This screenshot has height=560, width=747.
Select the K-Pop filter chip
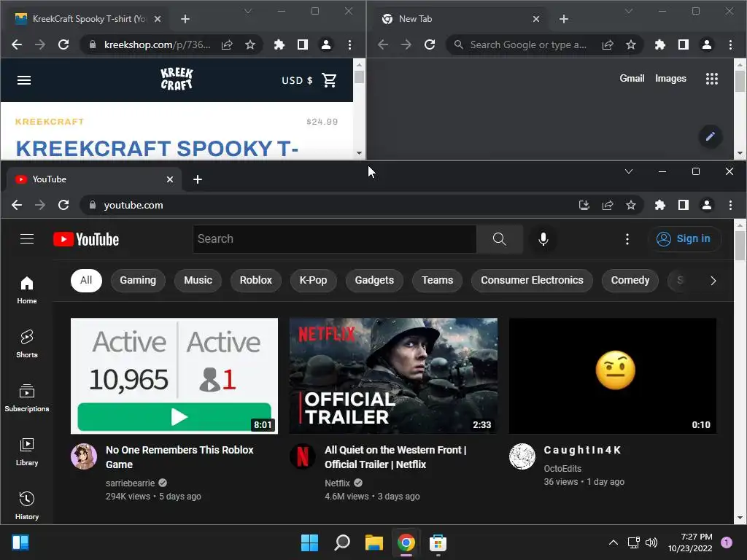coord(313,281)
